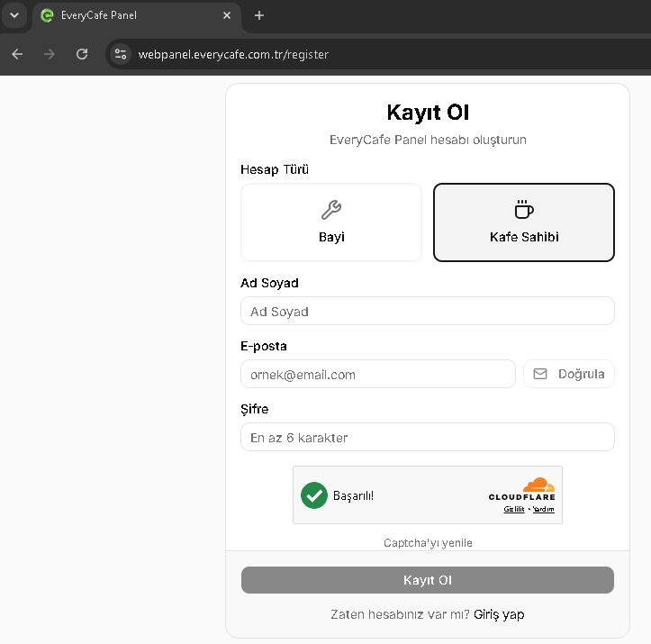This screenshot has width=651, height=644.
Task: Click the green Cloudflare success checkmark
Action: [314, 495]
